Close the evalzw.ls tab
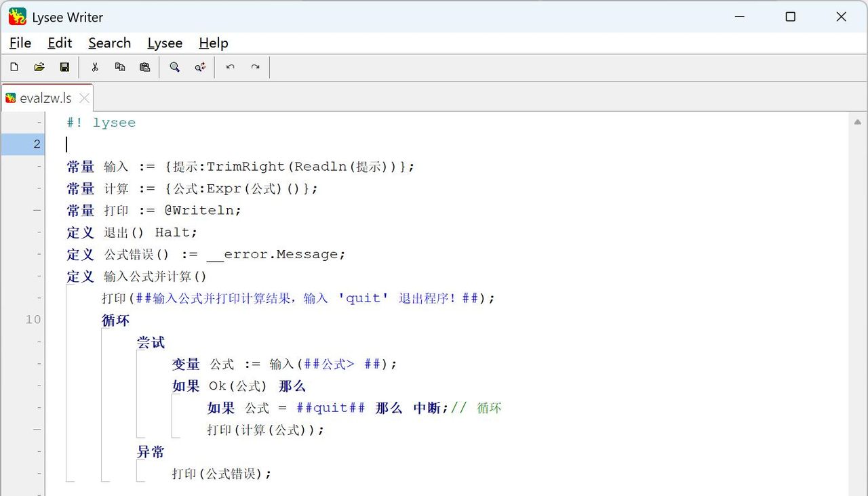The height and width of the screenshot is (496, 868). (x=84, y=98)
